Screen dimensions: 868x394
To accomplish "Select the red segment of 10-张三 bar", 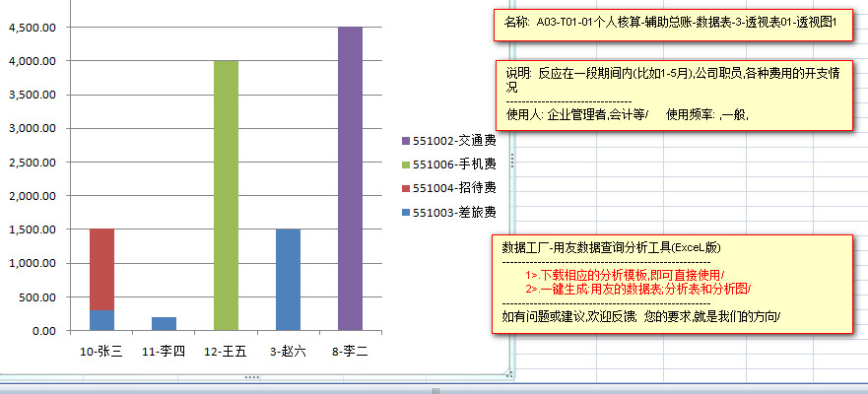I will (x=101, y=269).
